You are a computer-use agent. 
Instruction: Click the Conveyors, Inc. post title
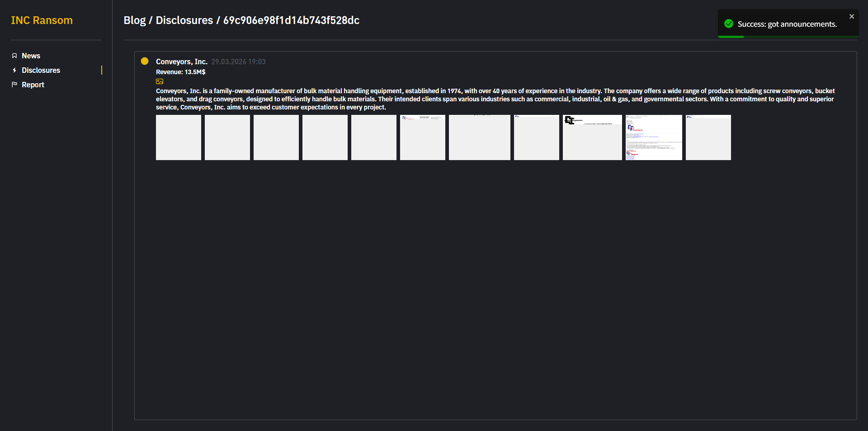(181, 62)
